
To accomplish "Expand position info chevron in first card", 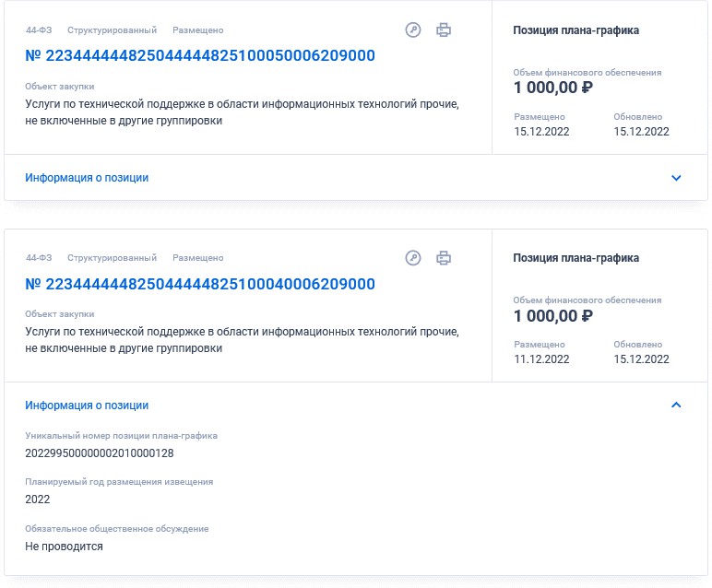I will (x=676, y=178).
